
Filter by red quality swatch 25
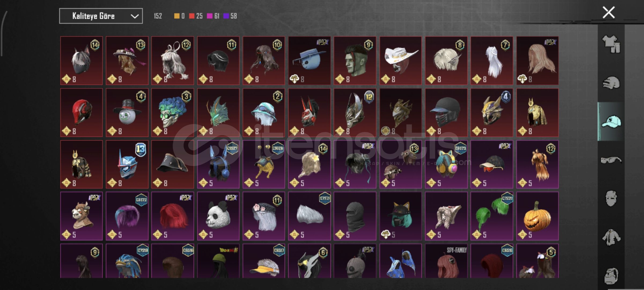(196, 16)
